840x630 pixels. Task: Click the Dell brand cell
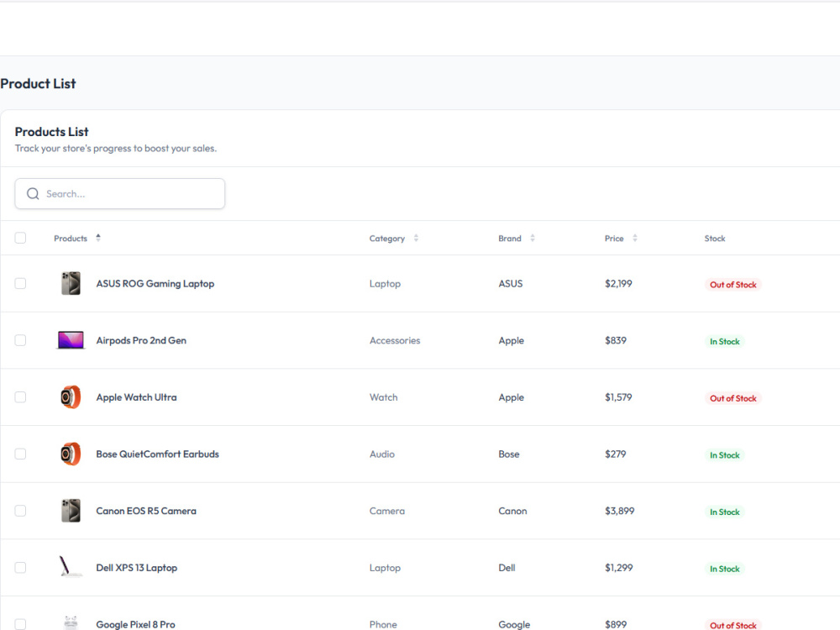tap(507, 567)
